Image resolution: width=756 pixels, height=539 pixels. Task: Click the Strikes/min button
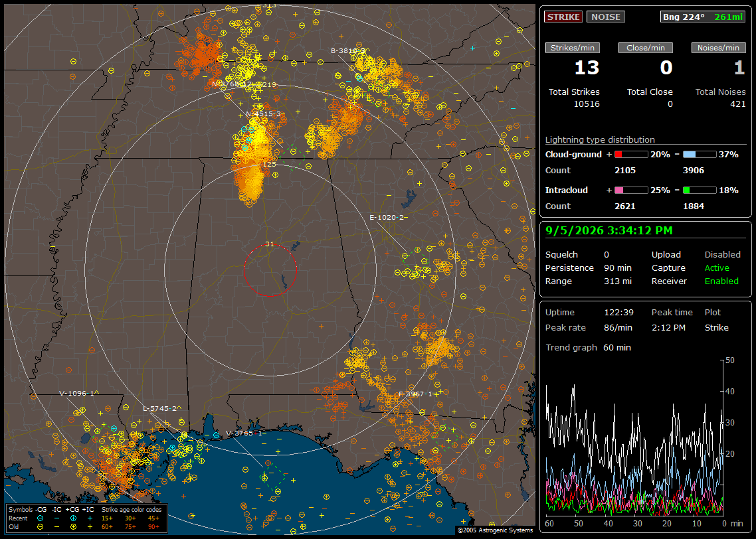tap(572, 48)
